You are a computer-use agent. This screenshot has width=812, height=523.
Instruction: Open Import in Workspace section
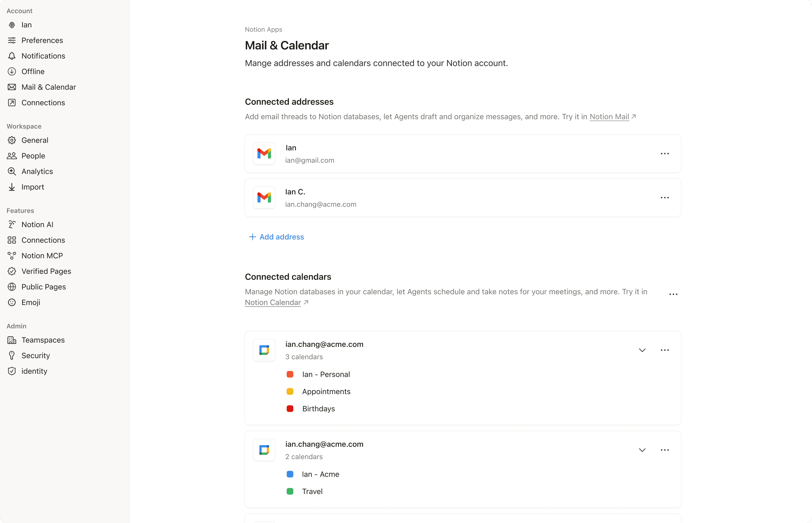[32, 187]
